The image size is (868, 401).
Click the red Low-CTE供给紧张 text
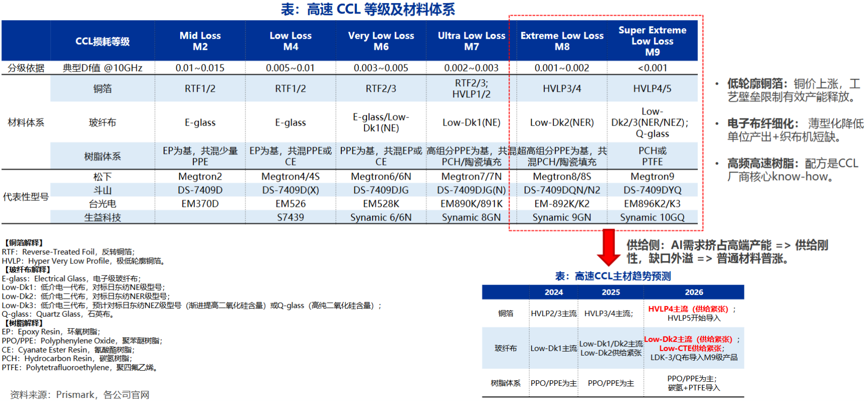point(691,348)
